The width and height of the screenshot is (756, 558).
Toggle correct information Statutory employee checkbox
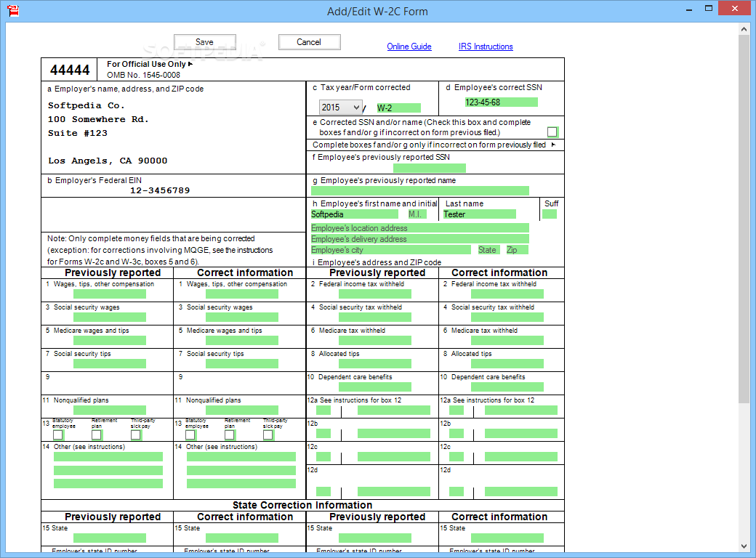[190, 434]
